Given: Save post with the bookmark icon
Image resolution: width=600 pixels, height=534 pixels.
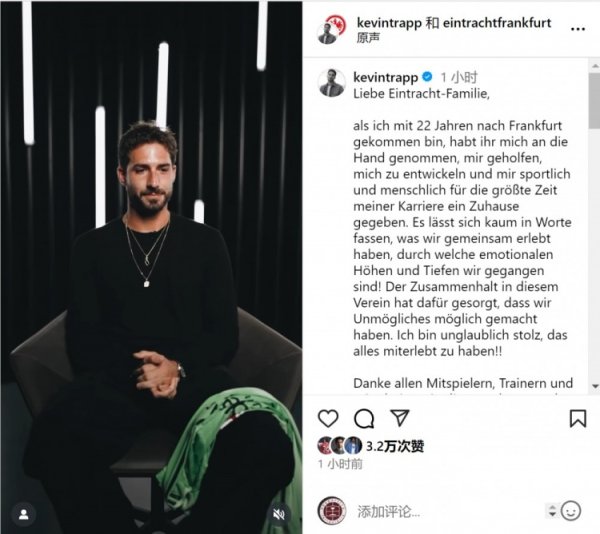Looking at the screenshot, I should point(578,418).
